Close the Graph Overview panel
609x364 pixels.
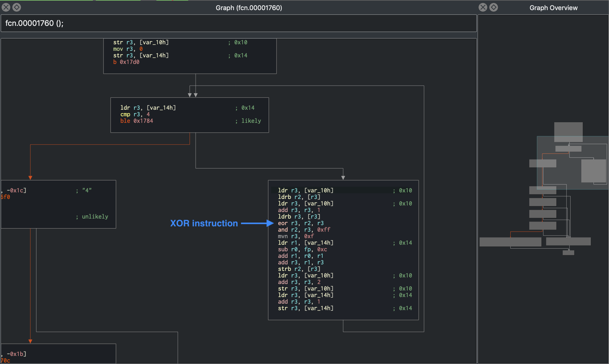483,7
